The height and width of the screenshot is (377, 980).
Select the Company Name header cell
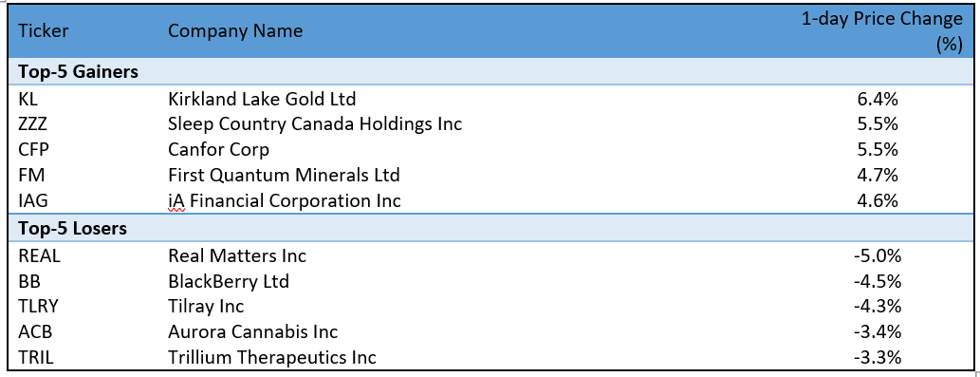click(235, 30)
